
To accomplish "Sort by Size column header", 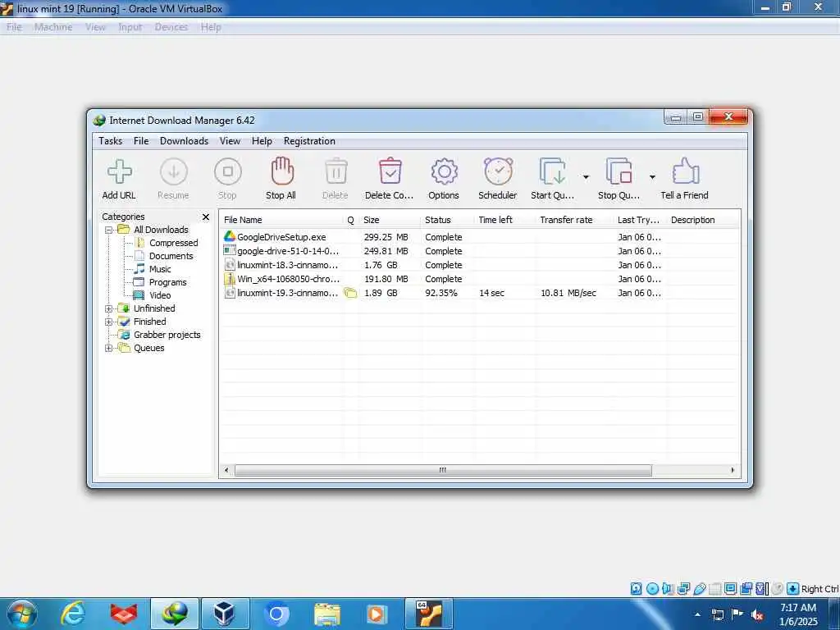I will point(390,220).
